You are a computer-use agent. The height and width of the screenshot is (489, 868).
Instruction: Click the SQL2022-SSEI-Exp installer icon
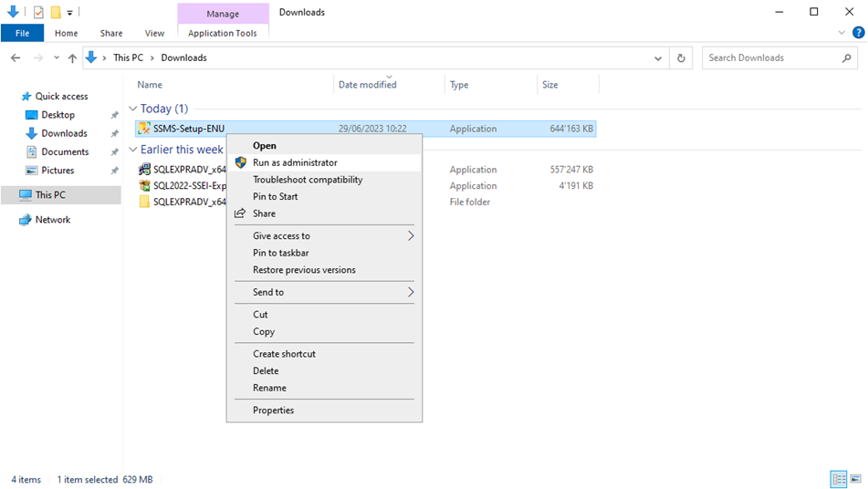point(144,185)
